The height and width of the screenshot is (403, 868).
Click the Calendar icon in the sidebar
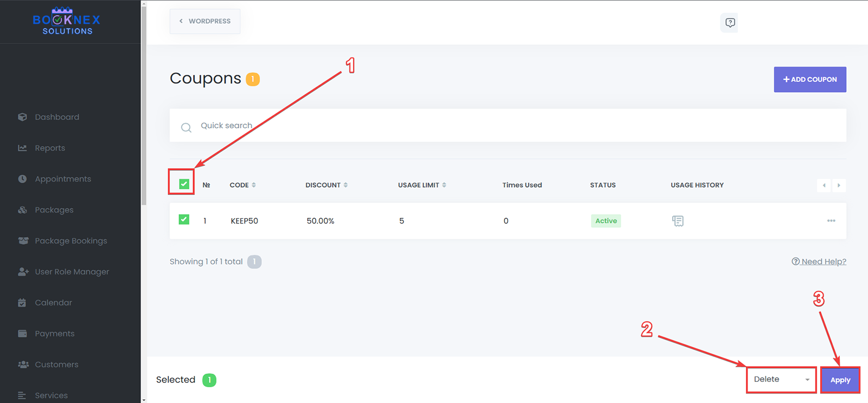tap(22, 303)
